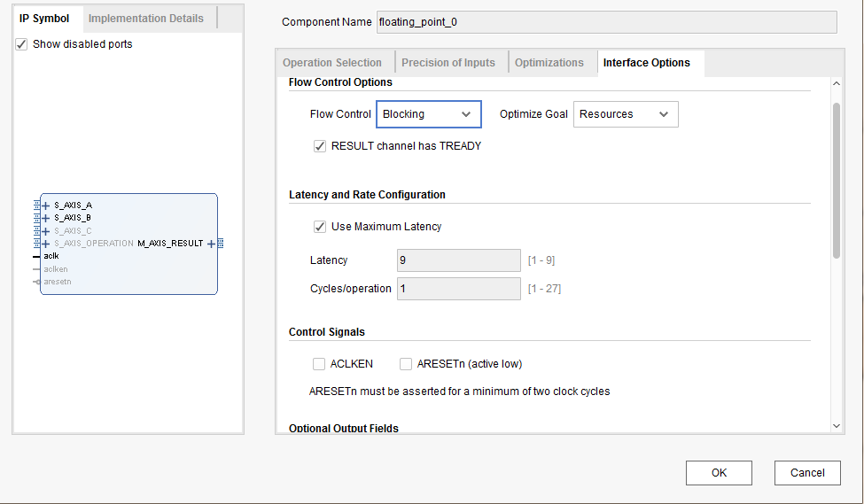Click the vertical scrollbar thumb
The height and width of the screenshot is (504, 864).
(837, 181)
